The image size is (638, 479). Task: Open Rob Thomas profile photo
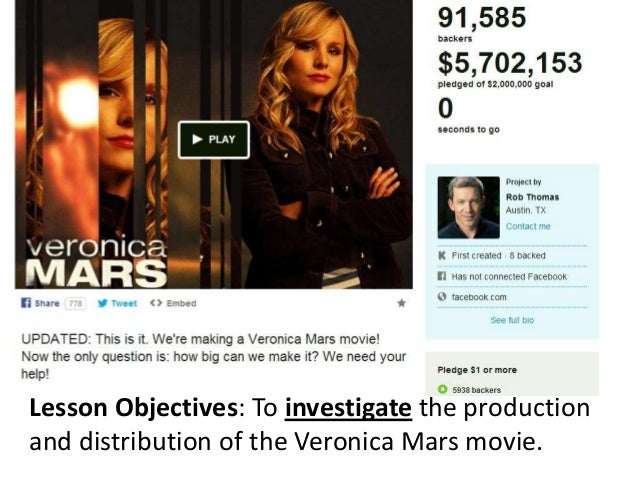click(468, 208)
